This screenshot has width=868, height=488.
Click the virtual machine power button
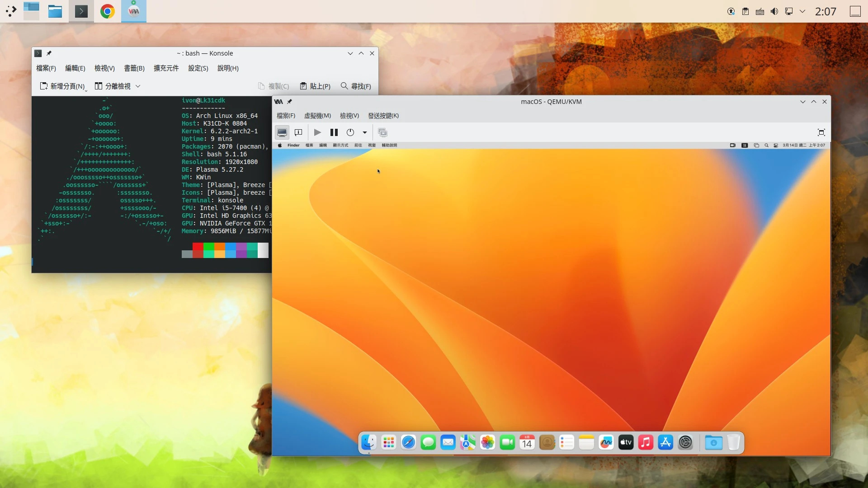[350, 132]
